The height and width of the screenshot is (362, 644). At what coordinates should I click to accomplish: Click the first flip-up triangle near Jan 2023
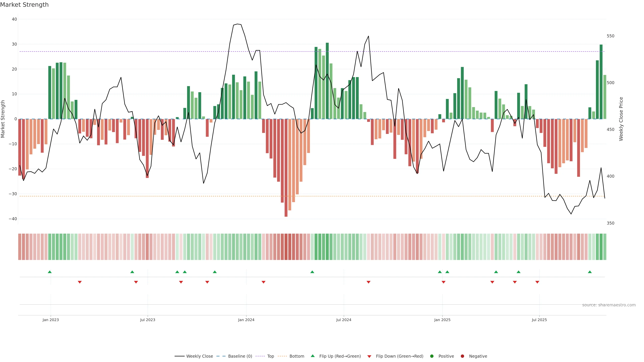click(x=50, y=272)
